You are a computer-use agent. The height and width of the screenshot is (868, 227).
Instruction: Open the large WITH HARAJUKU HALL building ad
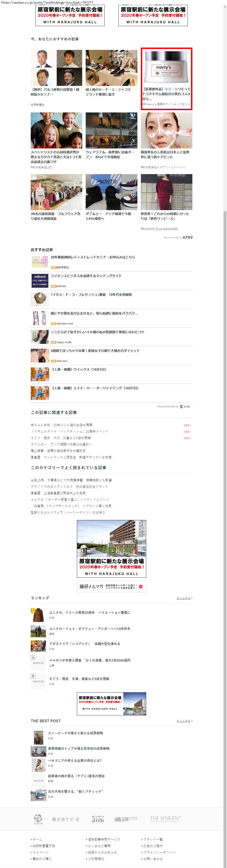[x=112, y=549]
